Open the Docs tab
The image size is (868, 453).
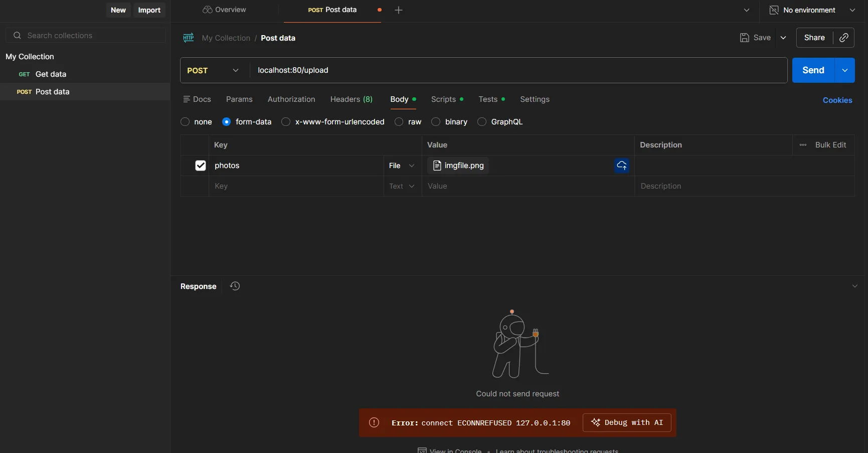point(197,99)
